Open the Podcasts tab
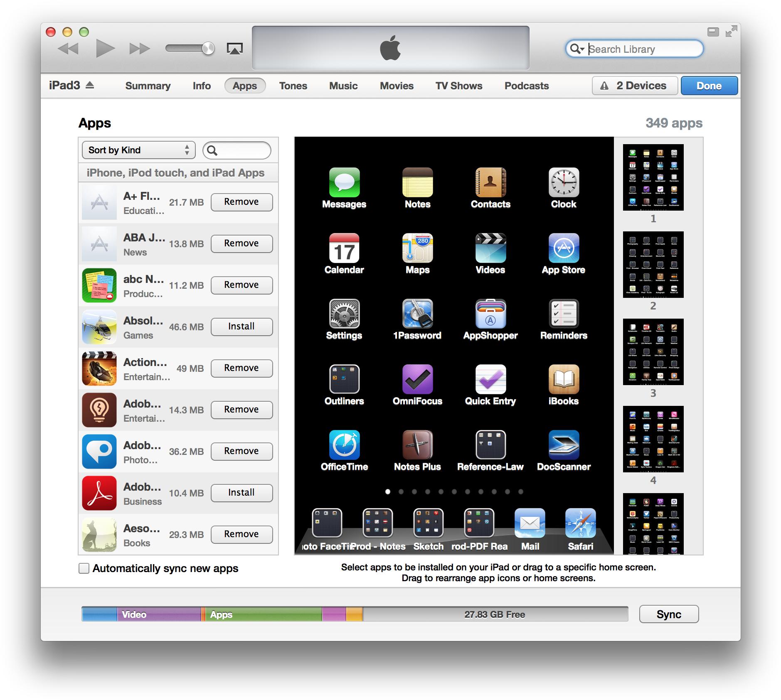Viewport: 781px width, 700px height. [526, 86]
